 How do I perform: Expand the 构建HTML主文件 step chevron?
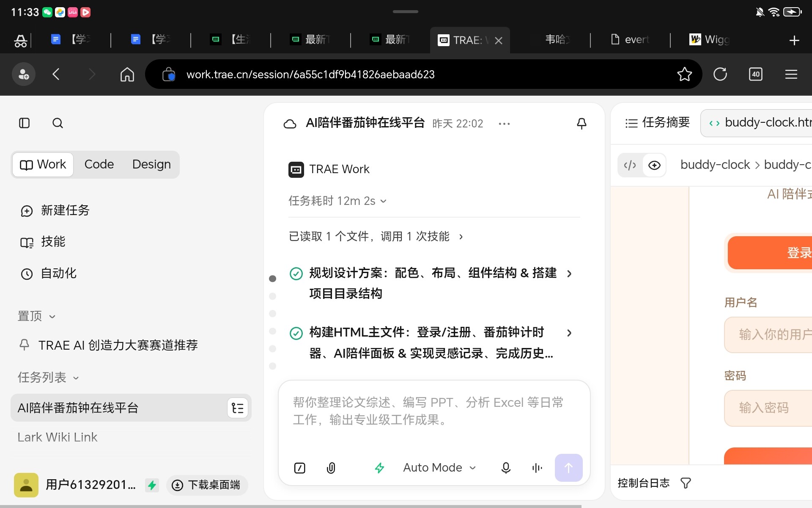click(x=569, y=333)
